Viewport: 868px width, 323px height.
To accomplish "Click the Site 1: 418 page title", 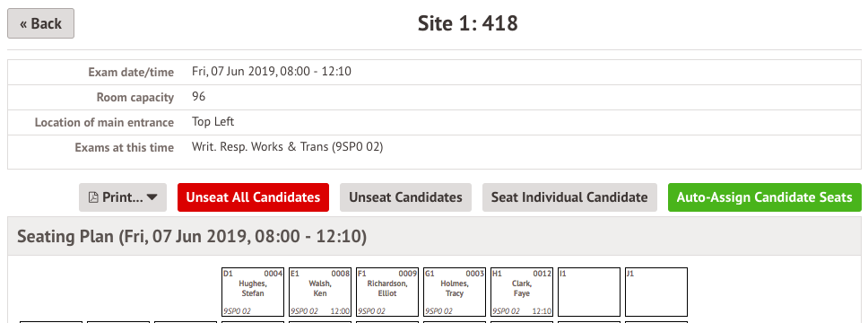I will [x=467, y=23].
